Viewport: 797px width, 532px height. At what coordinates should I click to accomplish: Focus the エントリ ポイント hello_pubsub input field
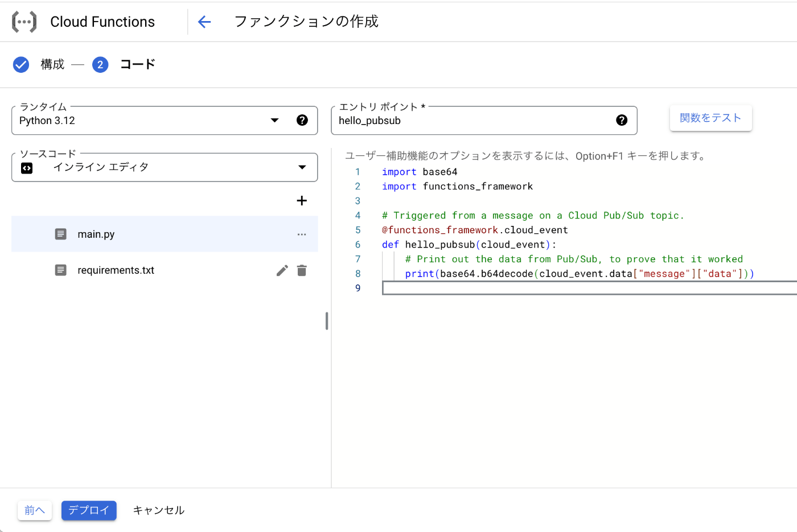(x=484, y=121)
